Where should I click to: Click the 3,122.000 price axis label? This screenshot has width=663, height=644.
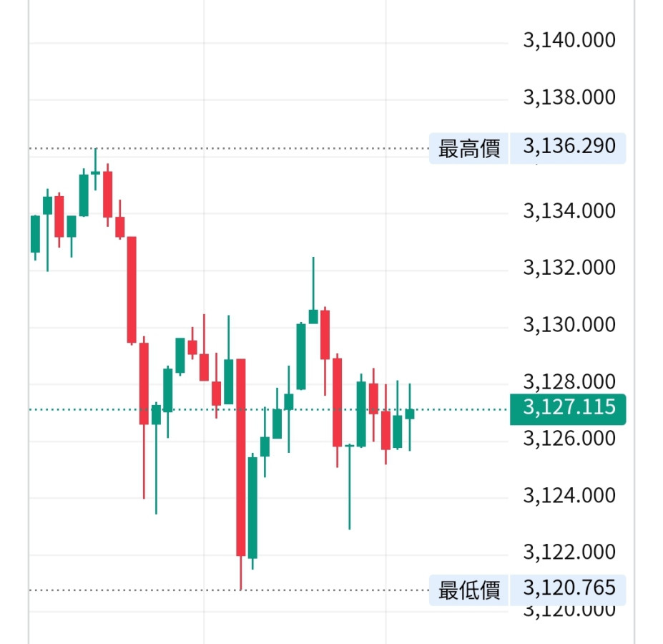(569, 552)
